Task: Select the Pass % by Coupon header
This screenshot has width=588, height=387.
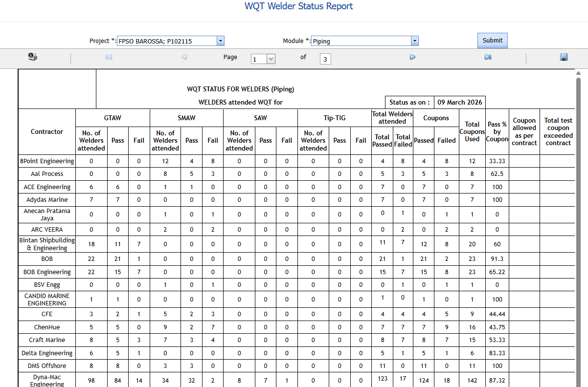Action: click(x=497, y=131)
